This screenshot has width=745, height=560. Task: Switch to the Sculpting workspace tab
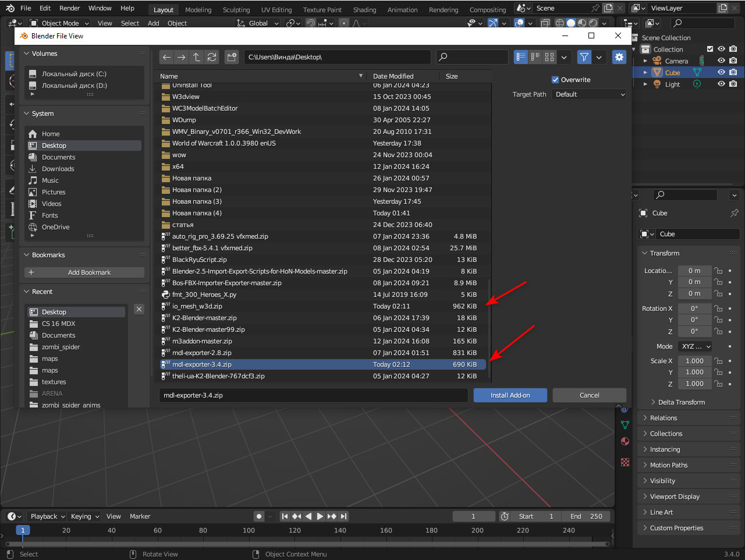click(x=236, y=10)
